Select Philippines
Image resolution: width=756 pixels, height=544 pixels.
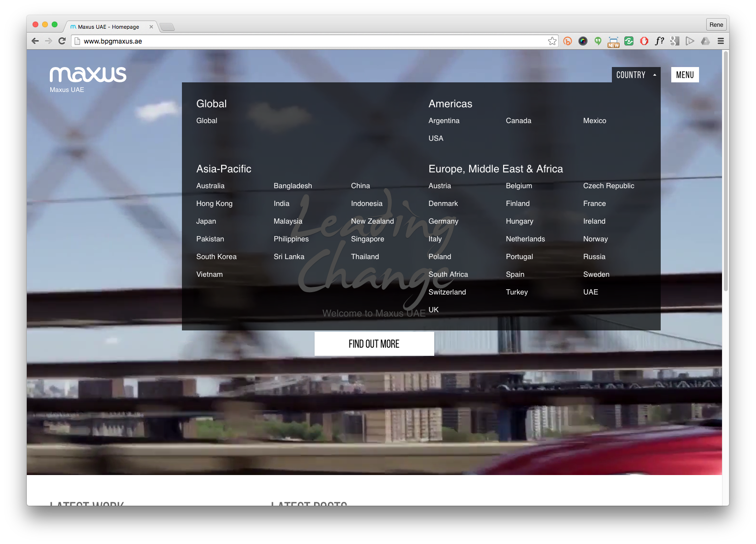[x=291, y=239]
